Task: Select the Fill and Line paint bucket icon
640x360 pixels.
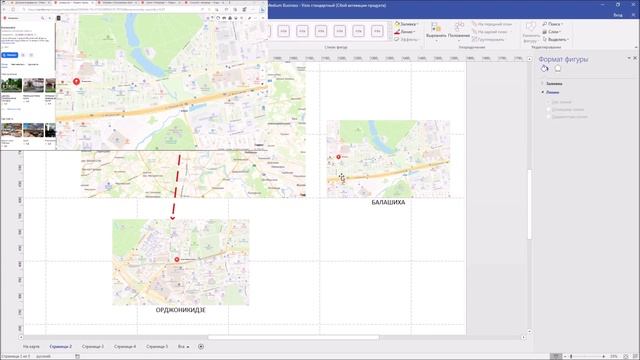Action: point(544,69)
